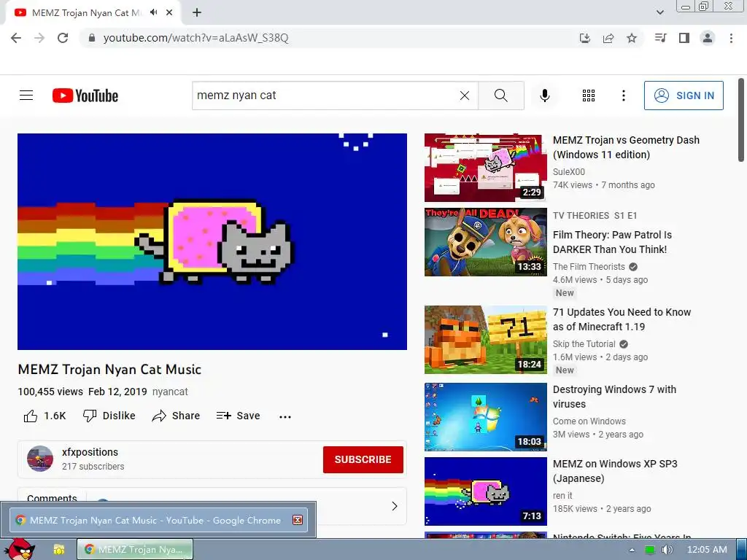Click the Dislike button
Viewport: 747px width, 560px height.
109,416
